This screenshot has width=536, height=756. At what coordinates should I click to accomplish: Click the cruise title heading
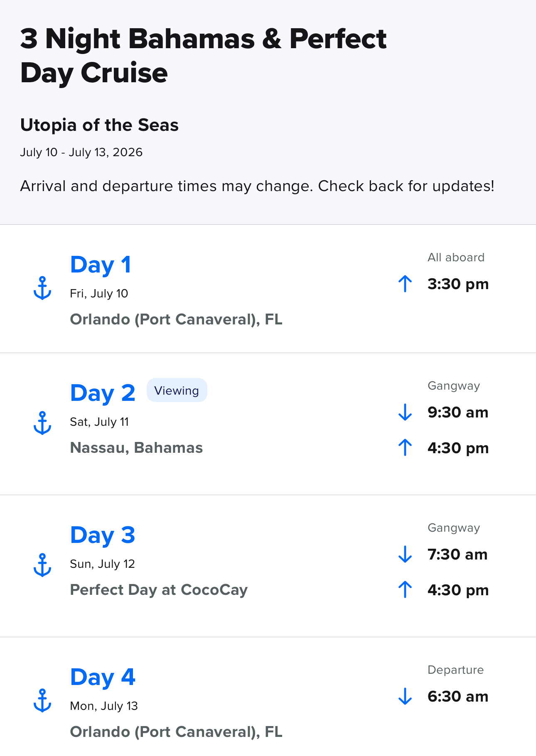point(203,56)
